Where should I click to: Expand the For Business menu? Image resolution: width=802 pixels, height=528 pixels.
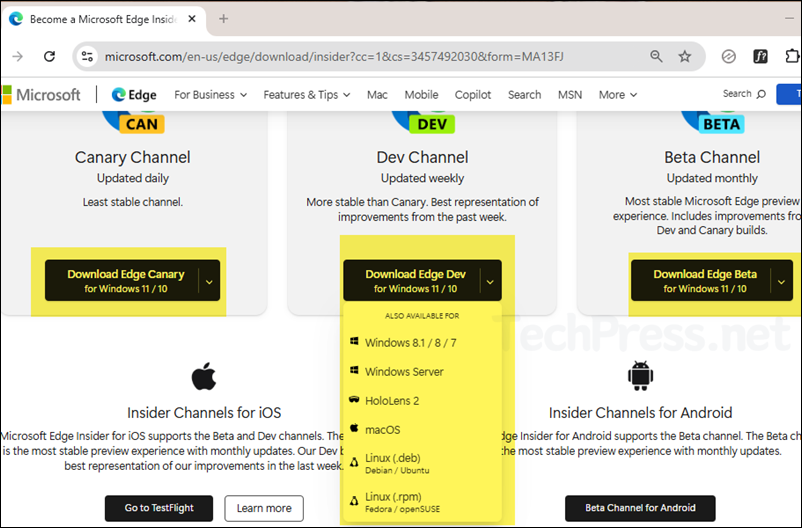tap(210, 95)
